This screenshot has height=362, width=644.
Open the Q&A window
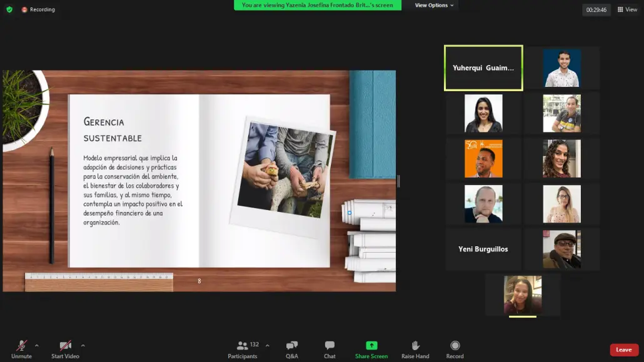click(292, 349)
